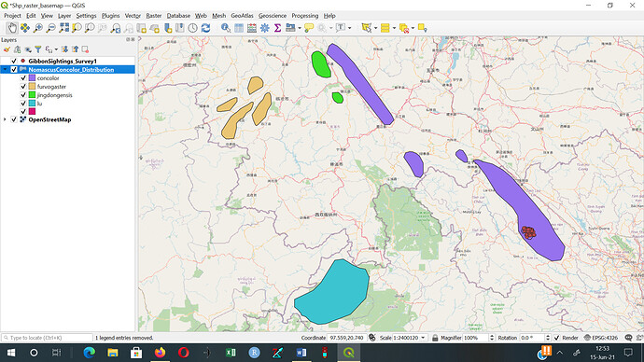
Task: Click the Zoom Full extent icon
Action: [x=64, y=28]
